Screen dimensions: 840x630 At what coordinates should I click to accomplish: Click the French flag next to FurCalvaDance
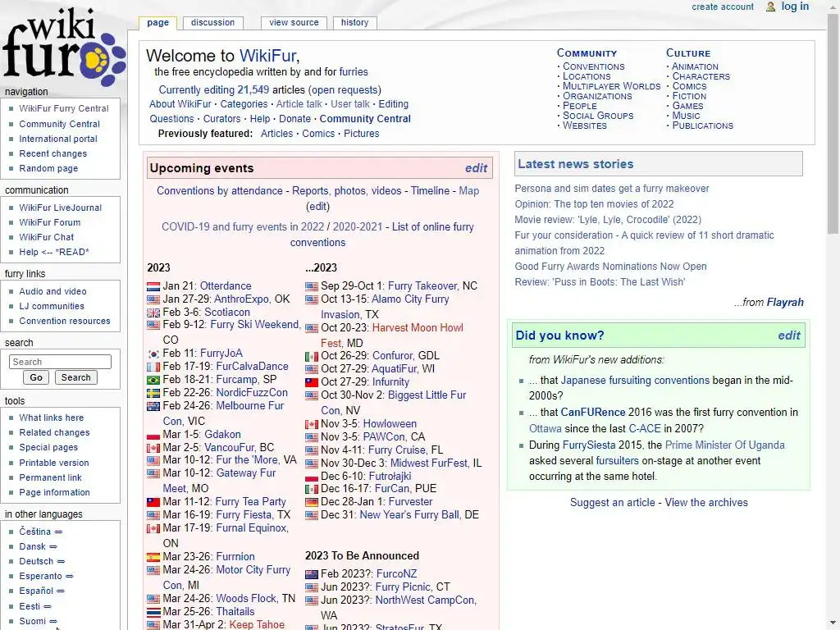[x=153, y=367]
